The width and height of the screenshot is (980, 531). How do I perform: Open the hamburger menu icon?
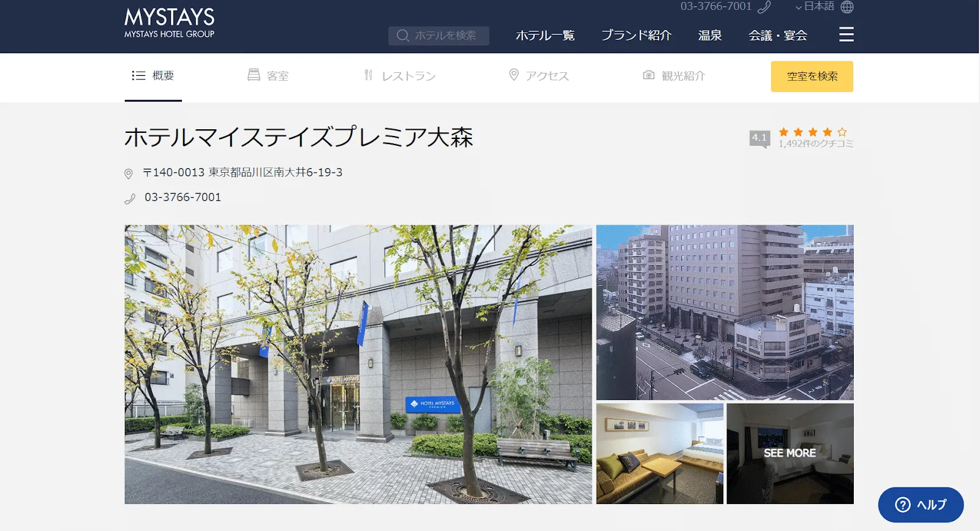pyautogui.click(x=846, y=34)
